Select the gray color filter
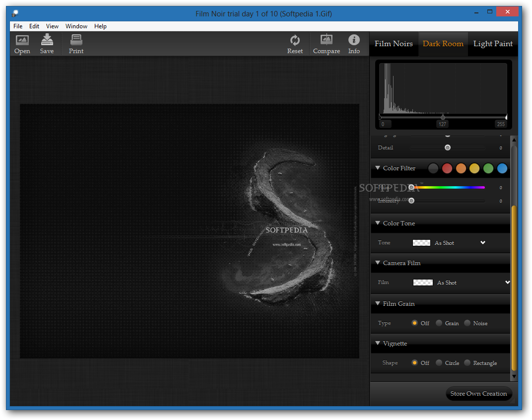The width and height of the screenshot is (532, 420). point(433,168)
